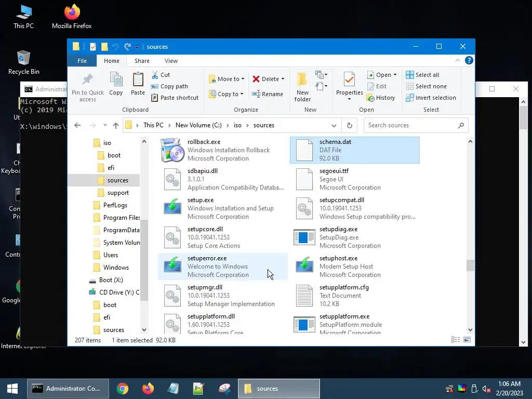
Task: Click Properties icon in Quick Access Toolbar
Action: point(92,47)
